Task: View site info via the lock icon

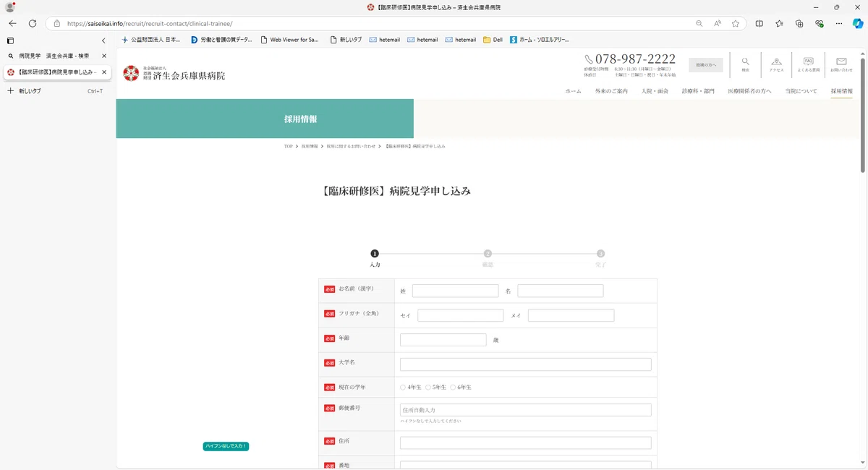Action: [x=56, y=23]
